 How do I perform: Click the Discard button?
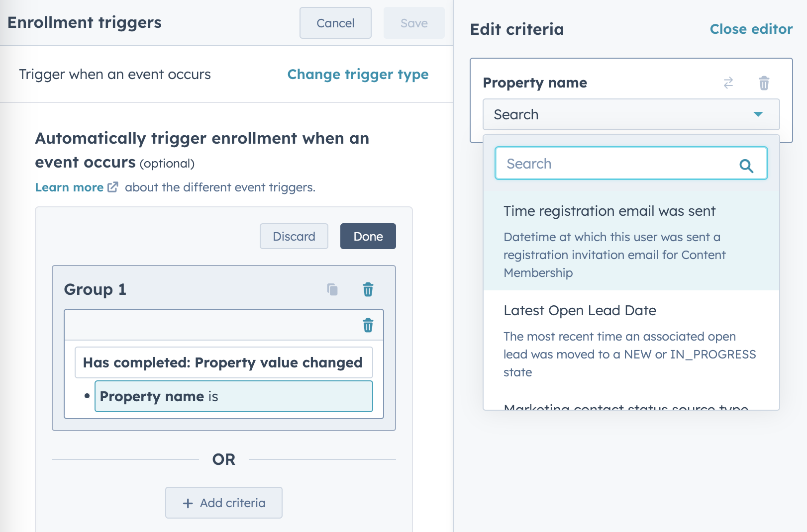click(294, 236)
